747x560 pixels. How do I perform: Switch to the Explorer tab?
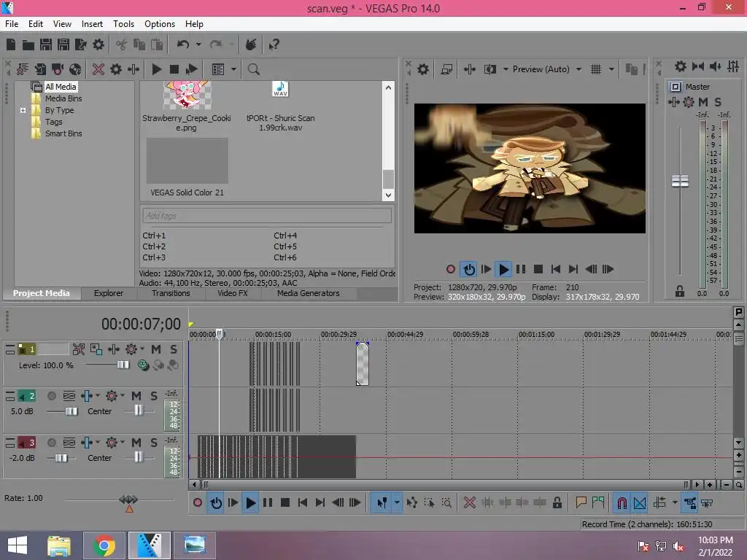(x=109, y=293)
